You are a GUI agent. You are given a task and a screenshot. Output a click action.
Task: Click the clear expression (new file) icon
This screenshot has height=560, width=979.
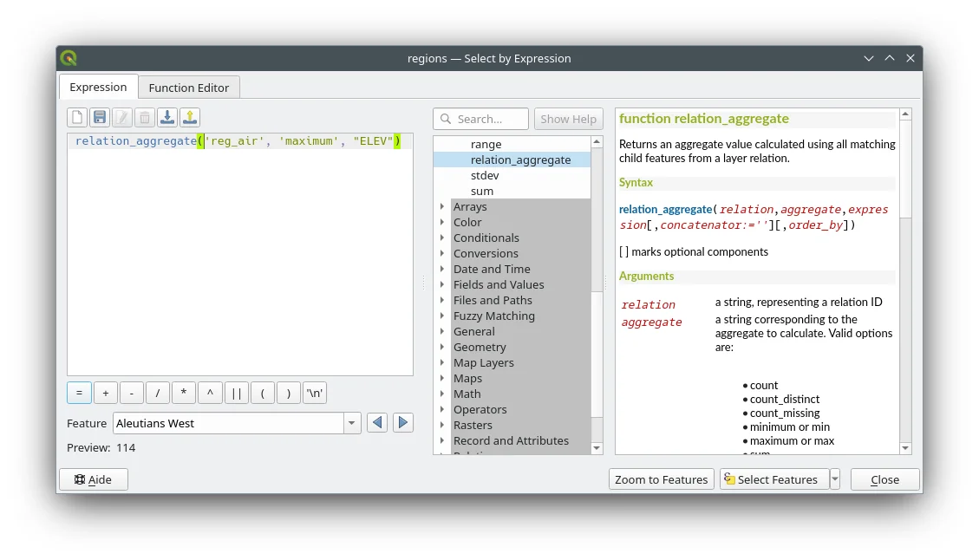[78, 118]
